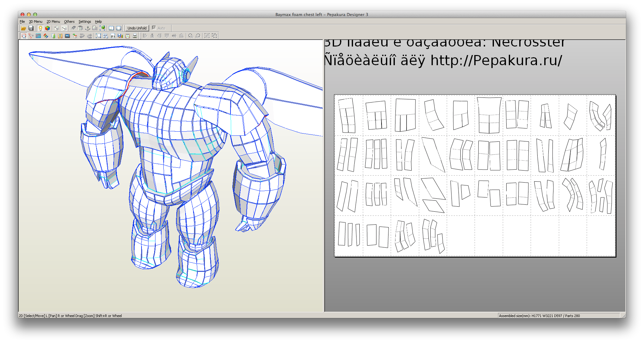Click the save-with-chart export icon
The image size is (644, 343).
coord(120,36)
